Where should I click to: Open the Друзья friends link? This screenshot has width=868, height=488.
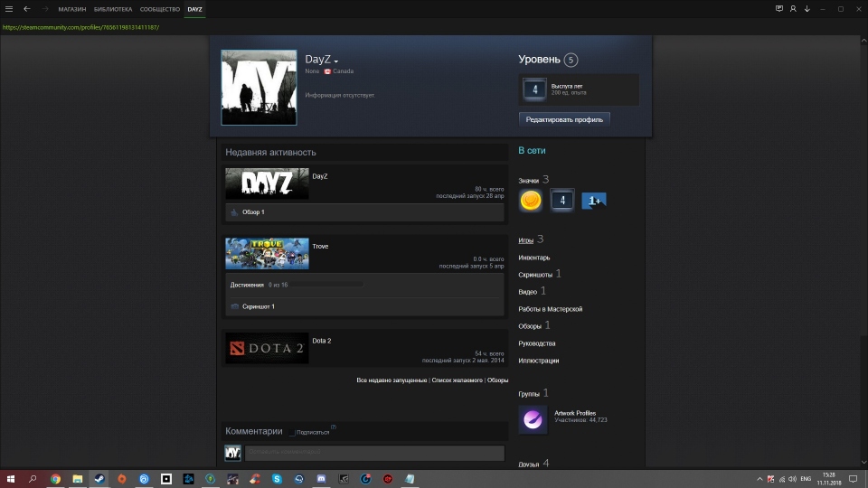pyautogui.click(x=529, y=465)
